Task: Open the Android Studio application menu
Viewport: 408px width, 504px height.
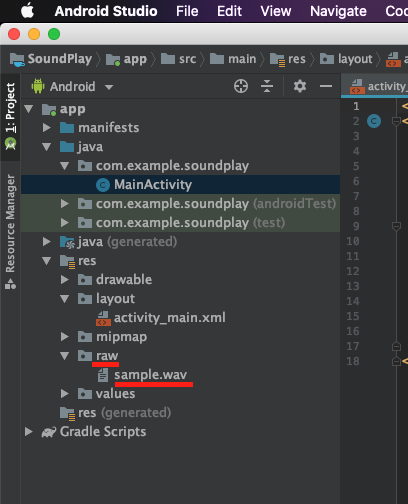Action: [106, 11]
